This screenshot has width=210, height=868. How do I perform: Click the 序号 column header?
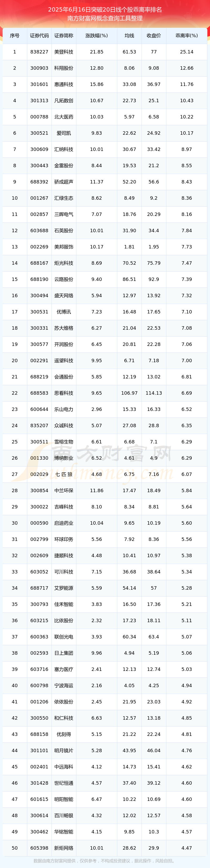[x=14, y=36]
